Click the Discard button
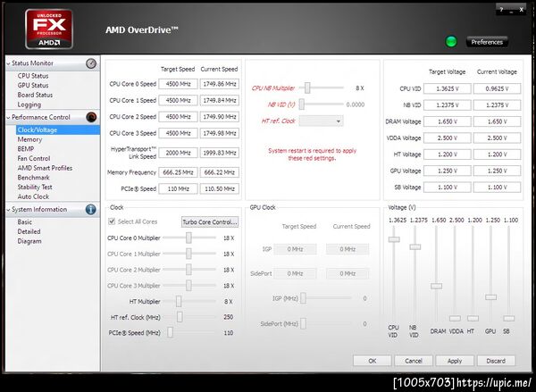Viewport: 536px width, 392px height. 496,361
